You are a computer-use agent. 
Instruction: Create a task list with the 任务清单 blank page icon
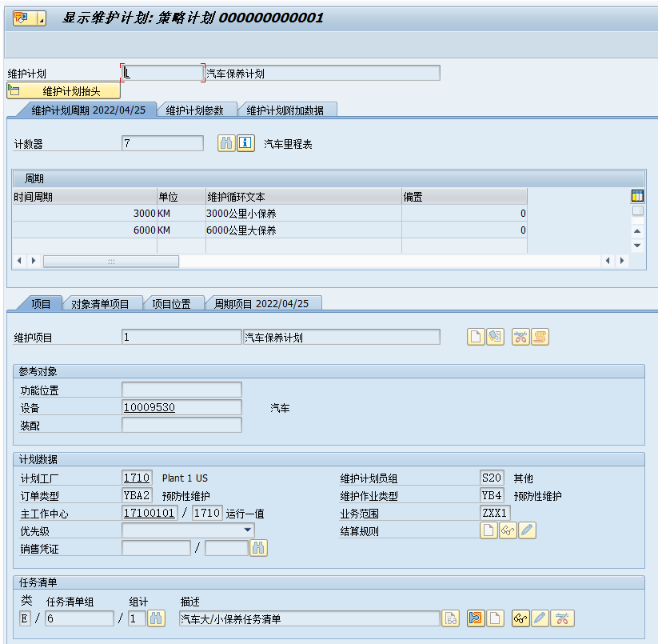click(495, 618)
